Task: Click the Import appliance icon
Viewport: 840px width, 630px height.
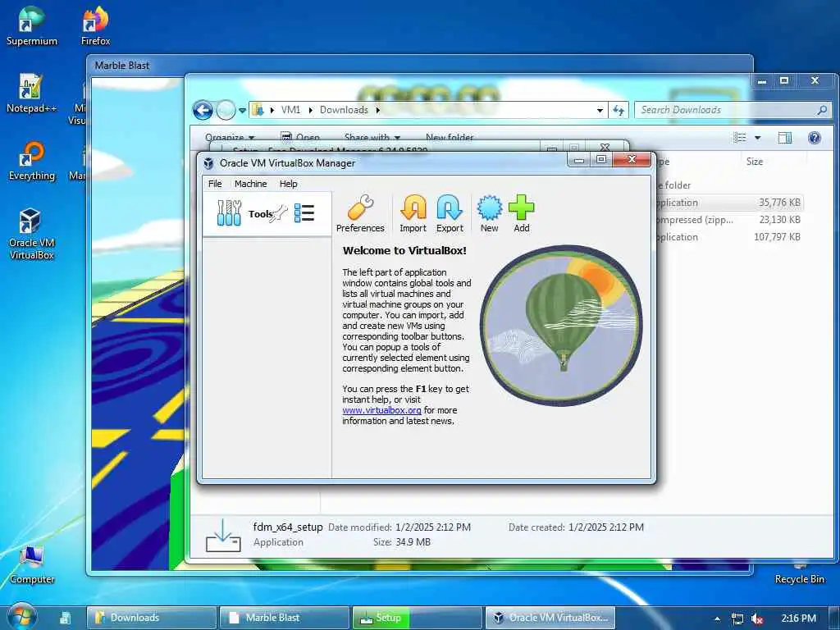Action: coord(413,213)
